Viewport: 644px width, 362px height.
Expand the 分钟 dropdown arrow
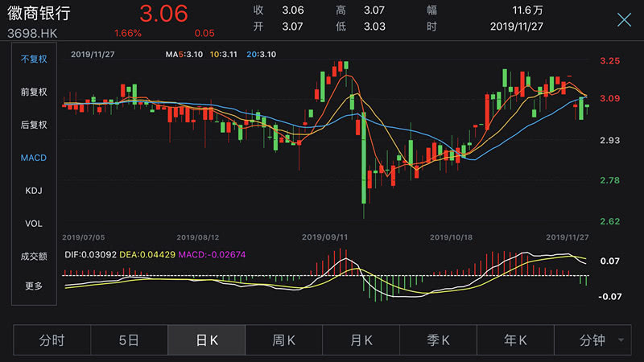tap(621, 339)
